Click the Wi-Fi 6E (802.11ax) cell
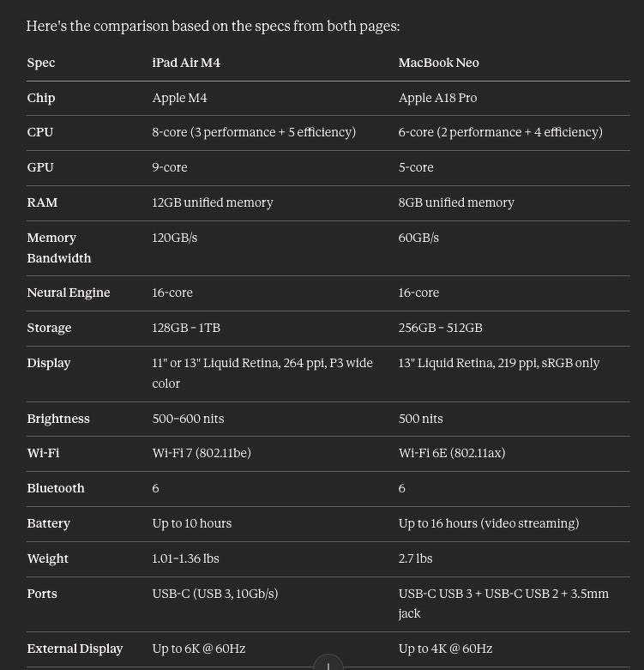This screenshot has height=670, width=644. (x=451, y=453)
